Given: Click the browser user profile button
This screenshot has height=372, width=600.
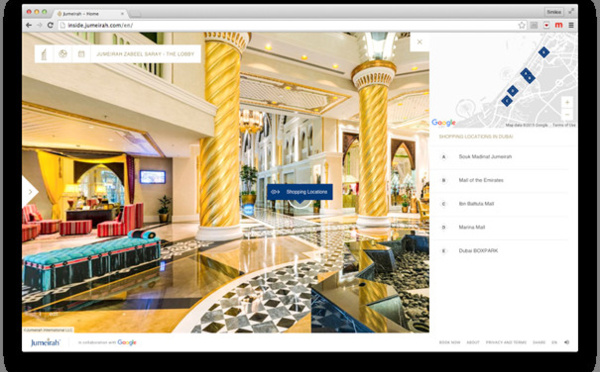Looking at the screenshot, I should click(553, 12).
